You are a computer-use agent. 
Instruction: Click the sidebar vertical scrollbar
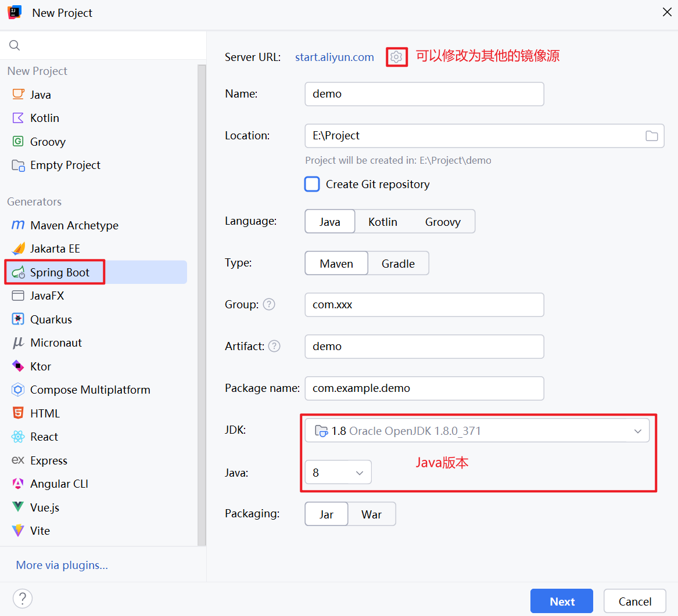202,305
